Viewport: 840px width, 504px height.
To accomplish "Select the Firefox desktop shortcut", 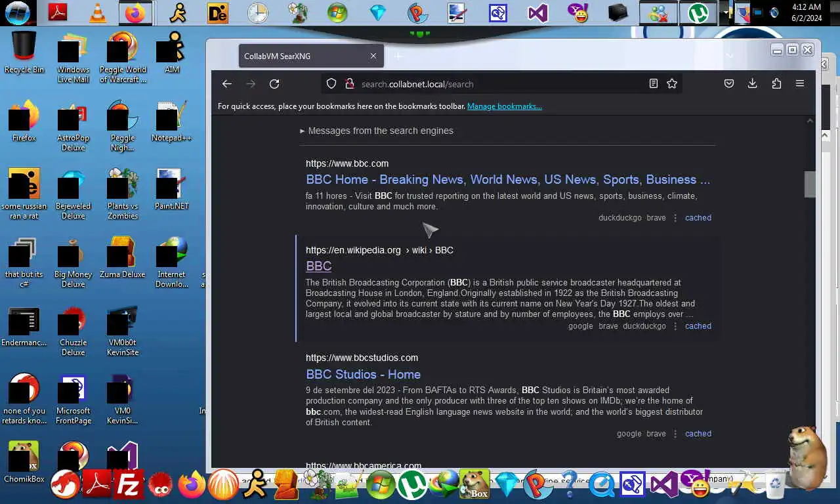I will pyautogui.click(x=24, y=121).
